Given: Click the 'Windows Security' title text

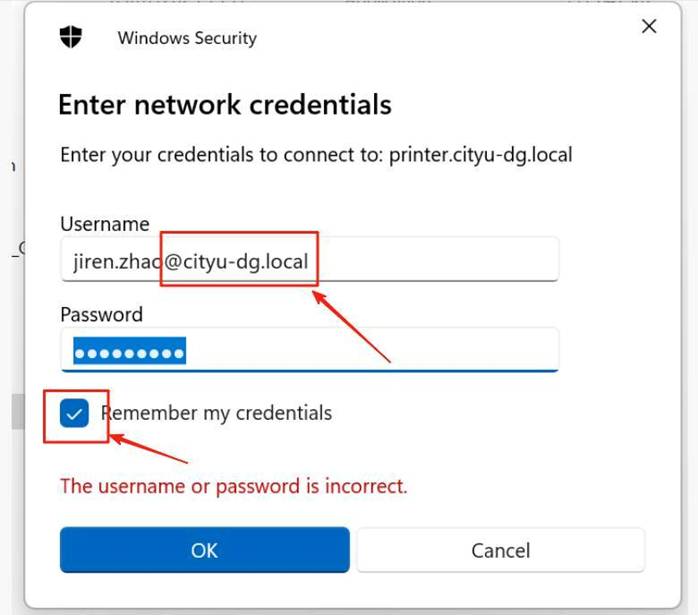Looking at the screenshot, I should click(187, 38).
